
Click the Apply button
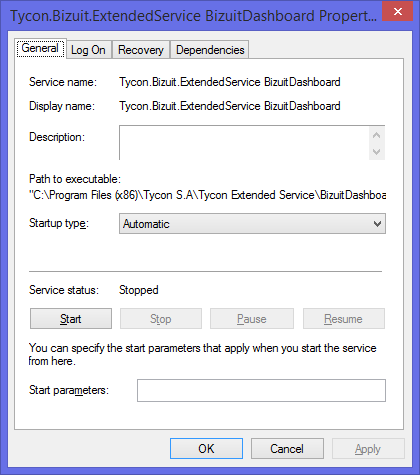368,449
